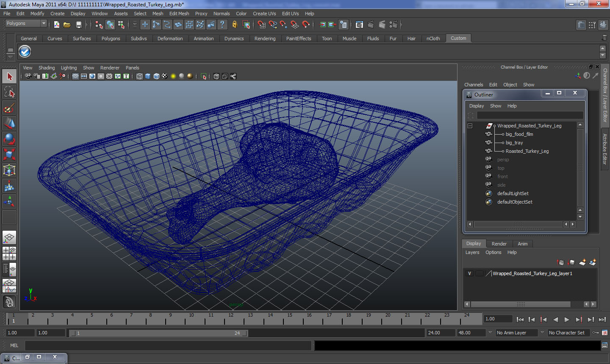
Task: Activate the Universal Manipulator tool
Action: click(x=9, y=170)
